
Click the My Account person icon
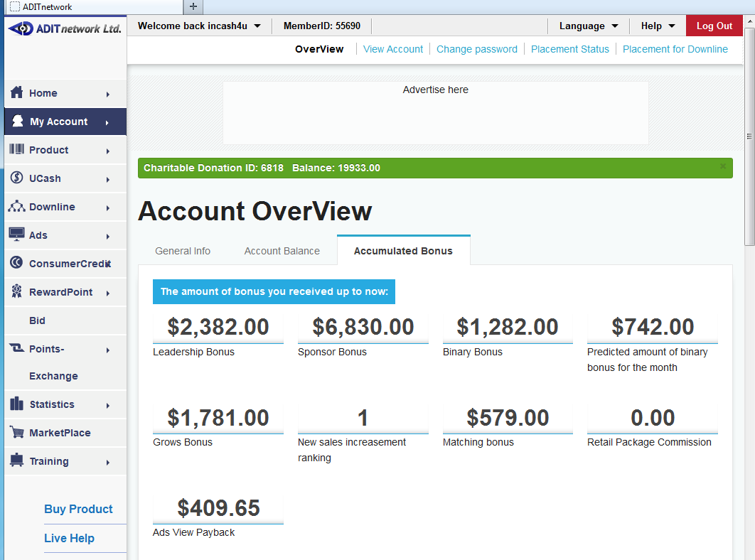pyautogui.click(x=17, y=121)
